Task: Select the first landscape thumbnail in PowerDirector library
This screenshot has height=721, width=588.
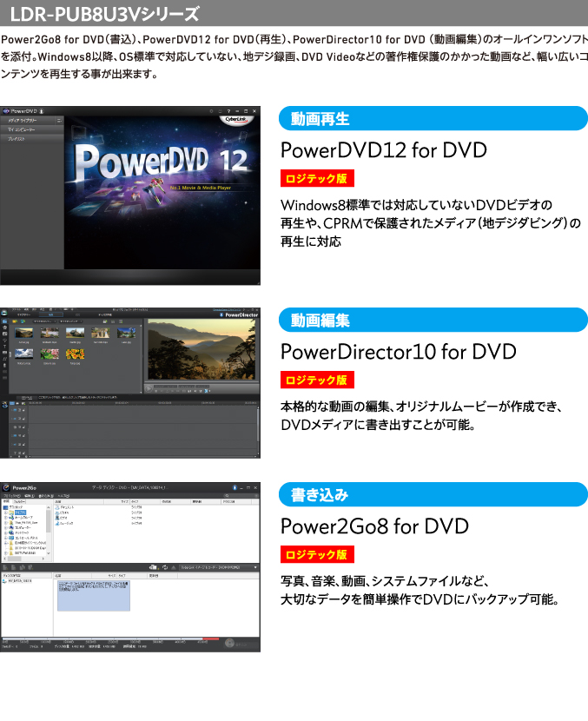Action: 24,333
